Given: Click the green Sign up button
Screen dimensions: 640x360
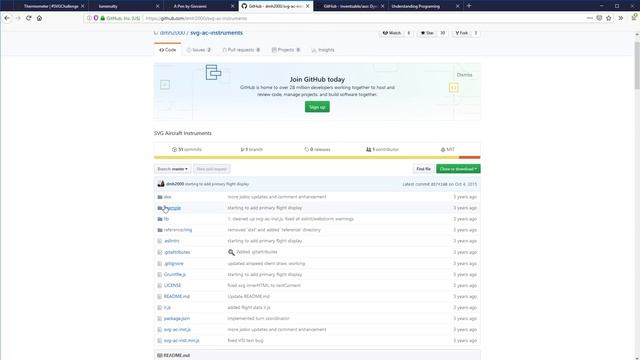Looking at the screenshot, I should [x=317, y=107].
